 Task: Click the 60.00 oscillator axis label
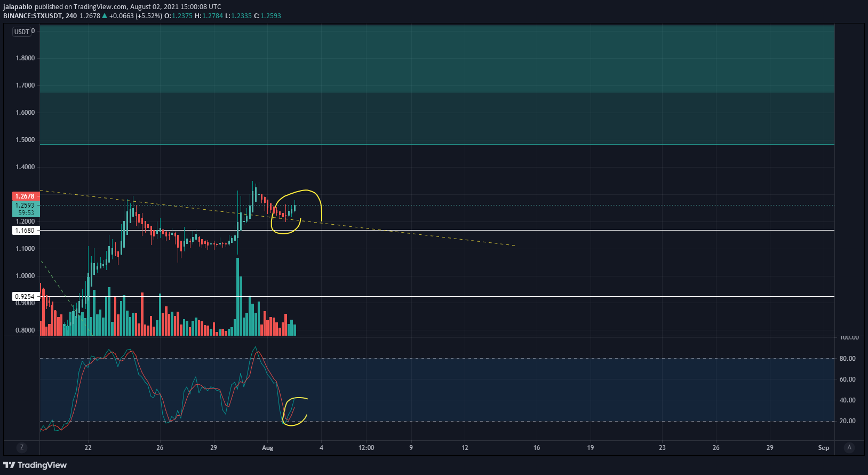[x=848, y=379]
